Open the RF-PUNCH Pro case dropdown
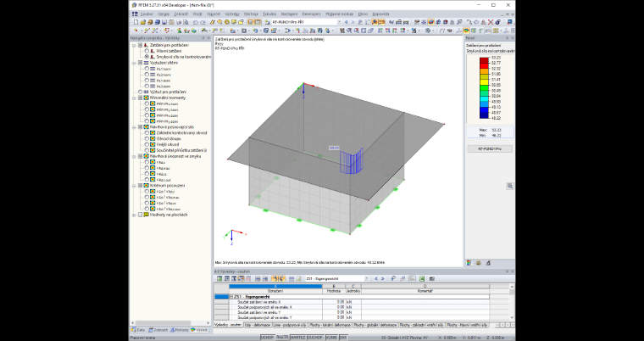Viewport: 644px width, 341px height. 339,22
